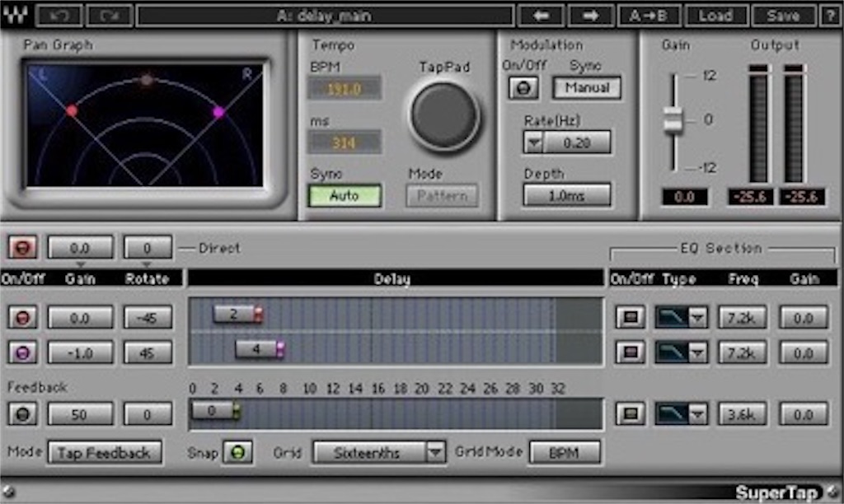The height and width of the screenshot is (504, 844).
Task: Go to previous preset with left arrow
Action: 541,16
